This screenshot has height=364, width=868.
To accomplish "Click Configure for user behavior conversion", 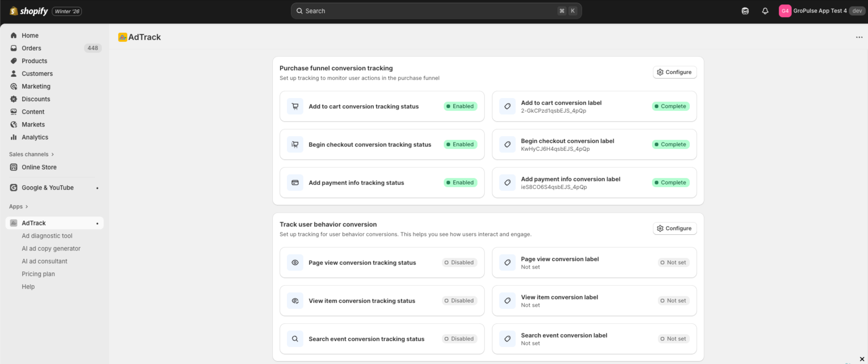I will (x=674, y=228).
